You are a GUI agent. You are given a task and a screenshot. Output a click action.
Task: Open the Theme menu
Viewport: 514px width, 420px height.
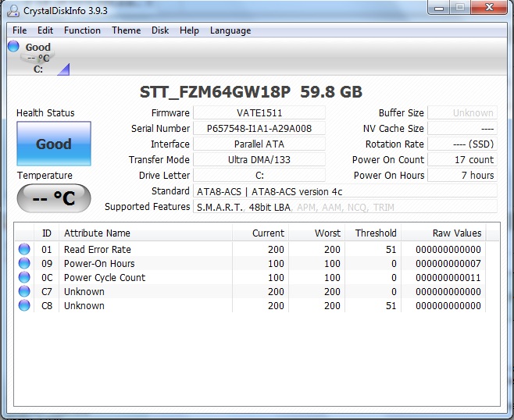tap(127, 30)
